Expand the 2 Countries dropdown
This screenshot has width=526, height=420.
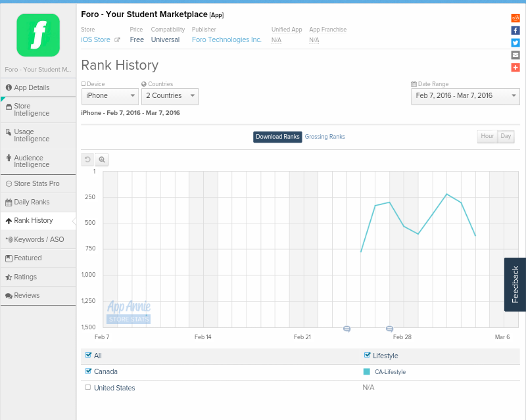pos(170,96)
